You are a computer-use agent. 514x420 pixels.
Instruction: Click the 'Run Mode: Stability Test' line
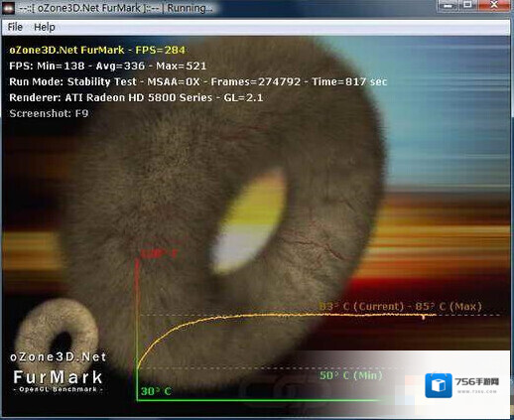click(197, 81)
